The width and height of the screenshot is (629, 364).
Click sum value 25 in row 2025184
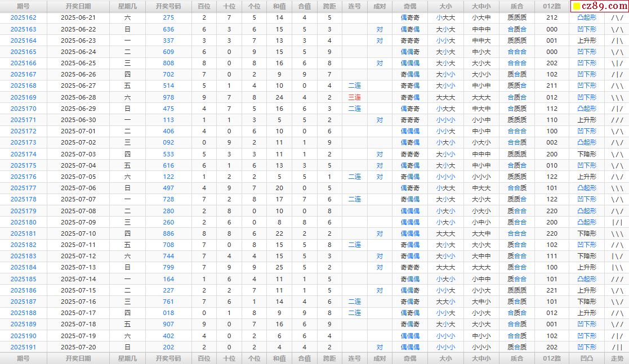(x=279, y=267)
